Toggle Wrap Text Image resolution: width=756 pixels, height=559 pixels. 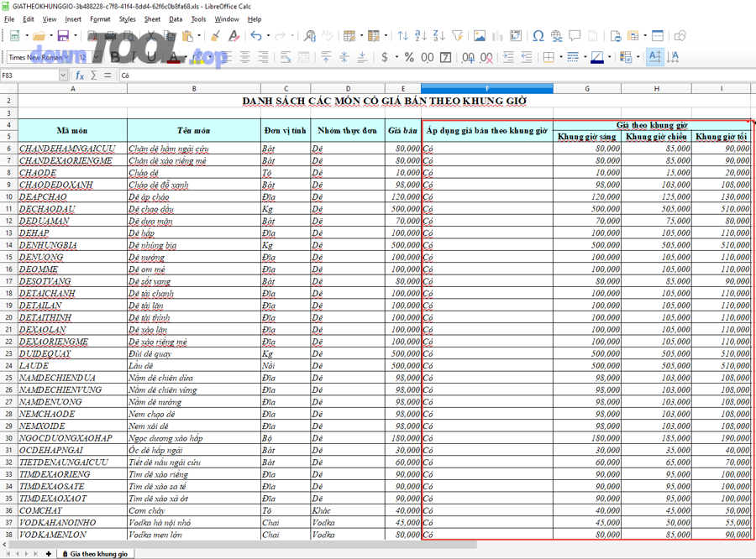286,57
